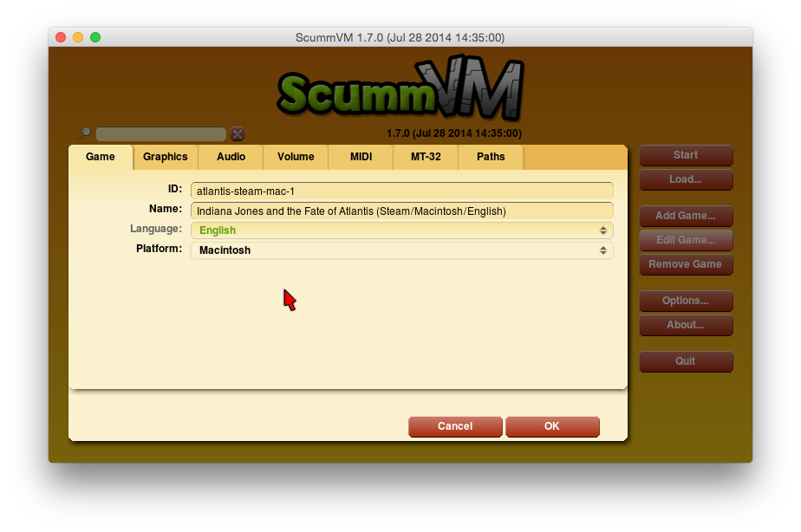Open the Language dropdown showing English
Image resolution: width=801 pixels, height=532 pixels.
point(402,230)
